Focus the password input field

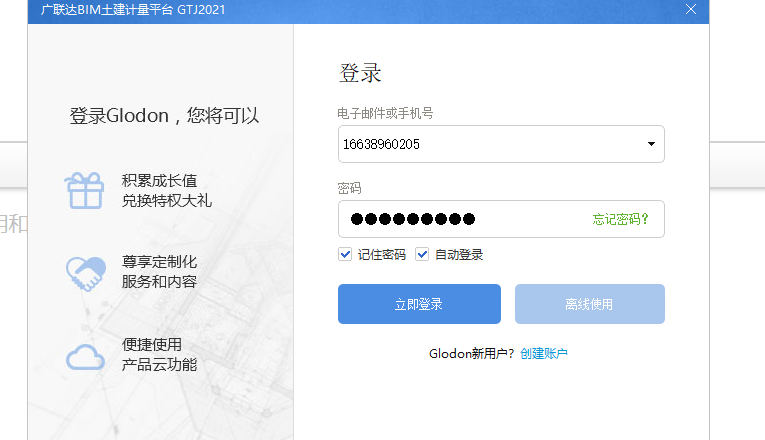(501, 219)
